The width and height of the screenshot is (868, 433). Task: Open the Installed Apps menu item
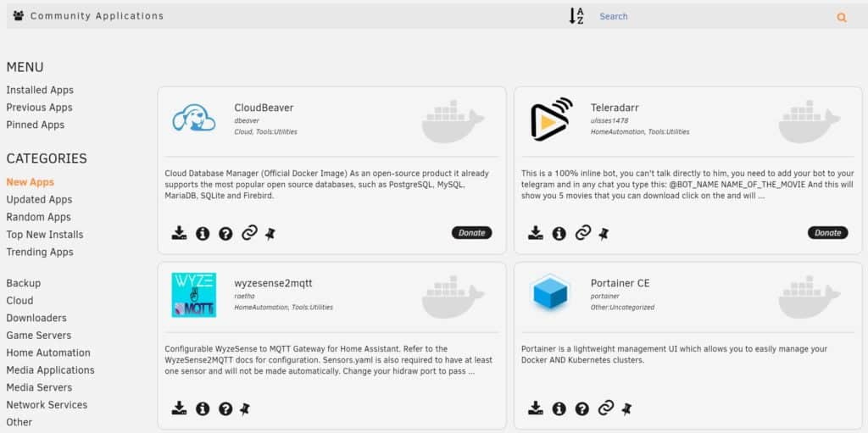point(40,90)
